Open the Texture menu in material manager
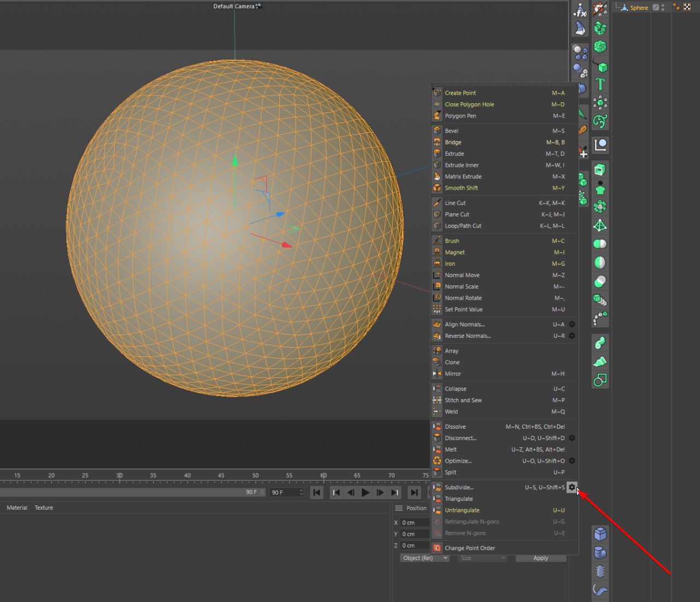 click(x=44, y=508)
